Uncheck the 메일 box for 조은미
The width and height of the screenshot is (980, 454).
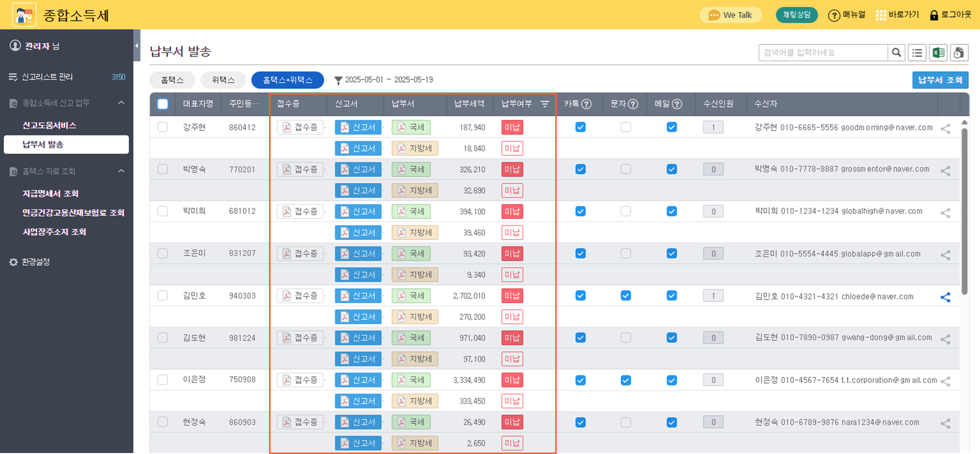(x=672, y=254)
